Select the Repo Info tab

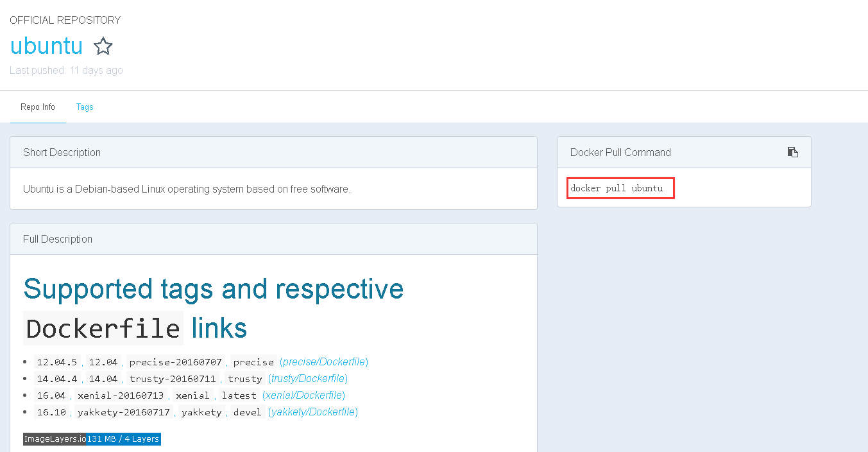click(x=38, y=107)
